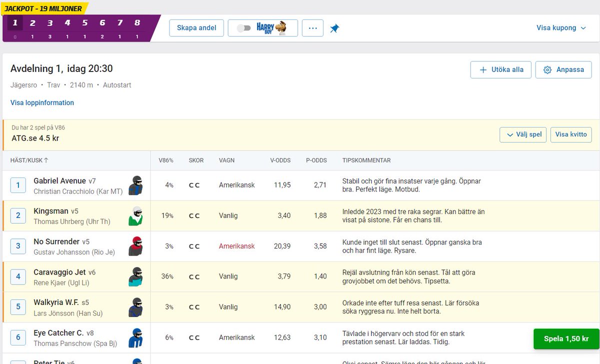Click Gabriel Avenue's driver silks icon

pos(135,185)
